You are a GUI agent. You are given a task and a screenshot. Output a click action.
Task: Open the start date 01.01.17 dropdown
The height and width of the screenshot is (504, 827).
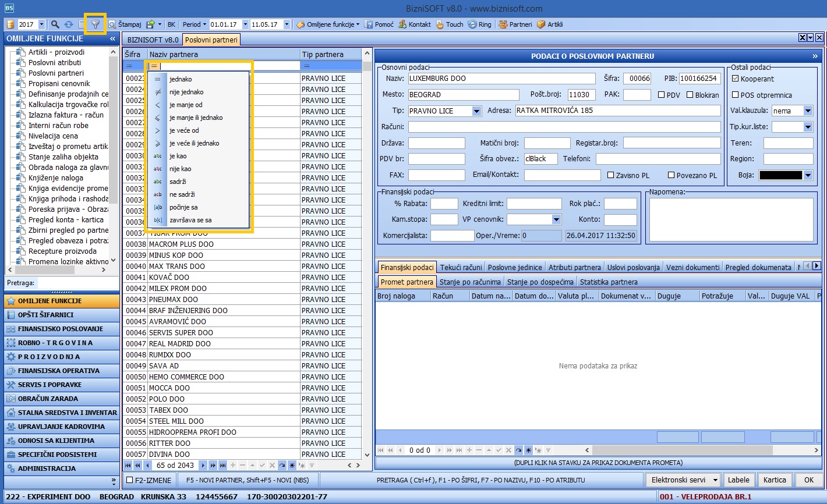tap(245, 24)
